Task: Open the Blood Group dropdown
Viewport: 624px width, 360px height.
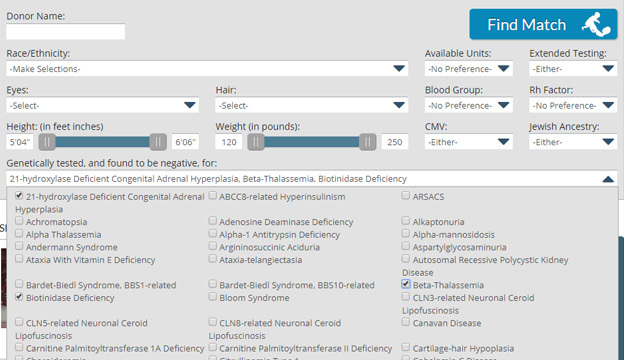Action: [468, 105]
